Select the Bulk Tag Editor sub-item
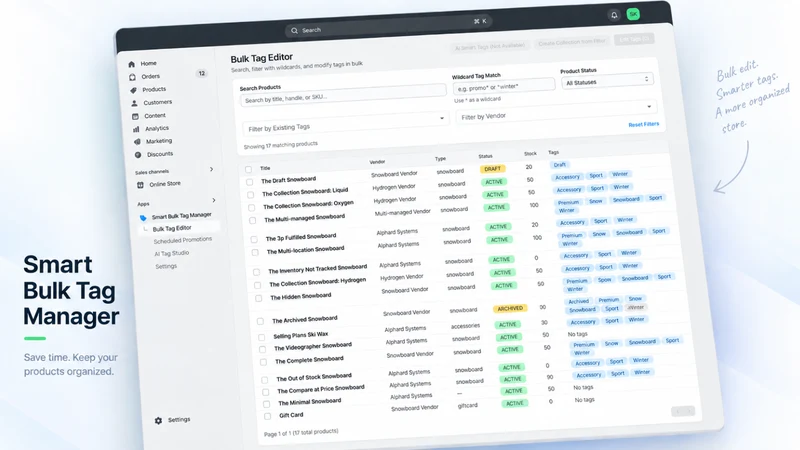 tap(172, 229)
